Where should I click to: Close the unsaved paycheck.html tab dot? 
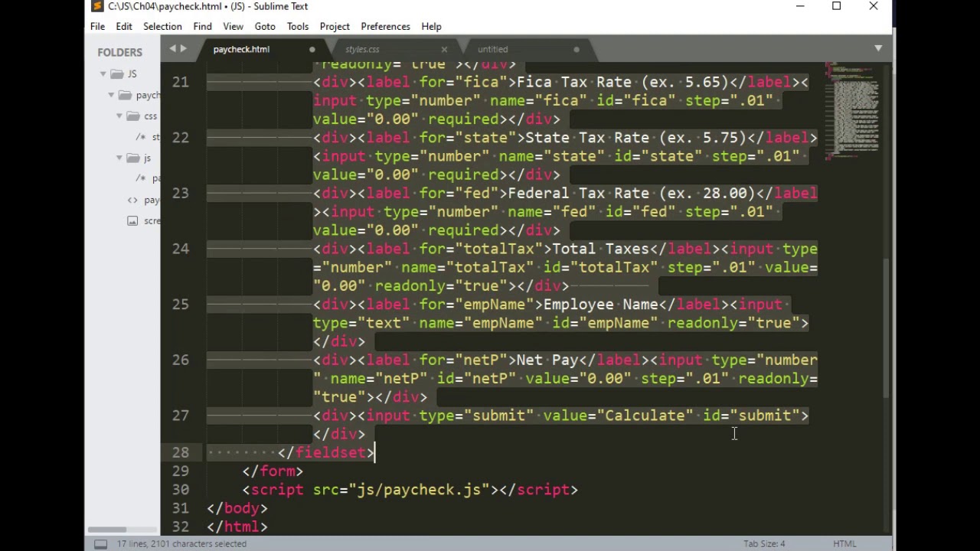[x=312, y=50]
